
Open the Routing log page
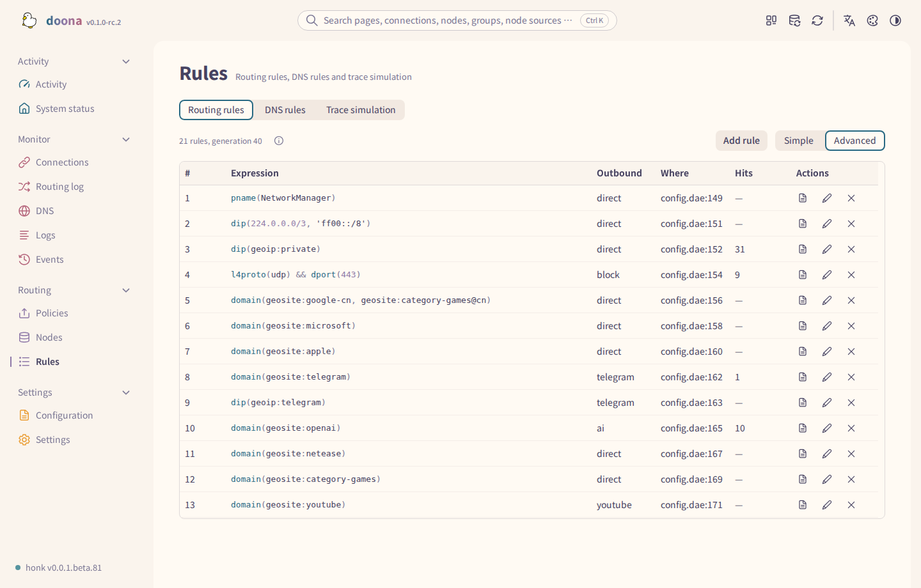pos(74,187)
